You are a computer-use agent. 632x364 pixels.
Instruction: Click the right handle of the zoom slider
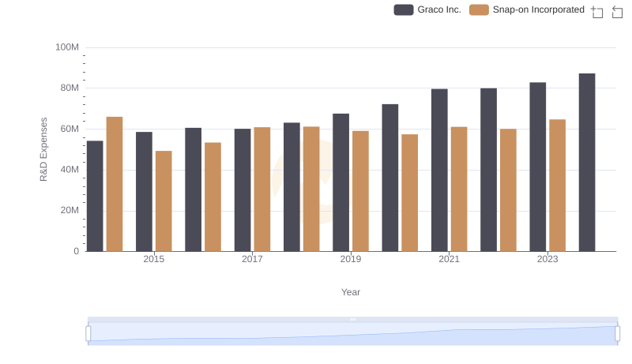pyautogui.click(x=617, y=333)
